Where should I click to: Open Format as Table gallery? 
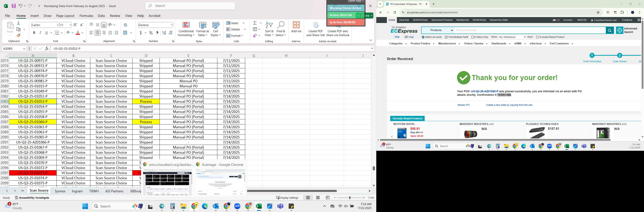202,29
